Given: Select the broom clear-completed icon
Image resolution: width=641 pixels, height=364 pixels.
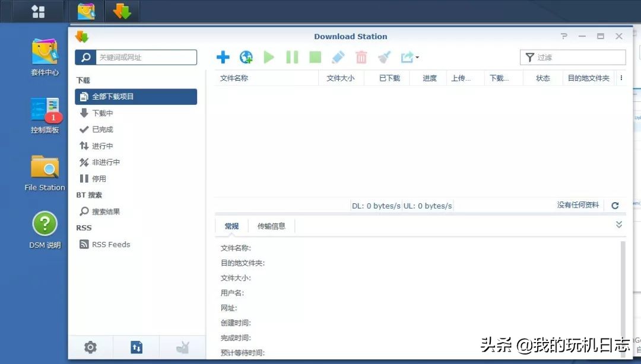Looking at the screenshot, I should pos(385,57).
